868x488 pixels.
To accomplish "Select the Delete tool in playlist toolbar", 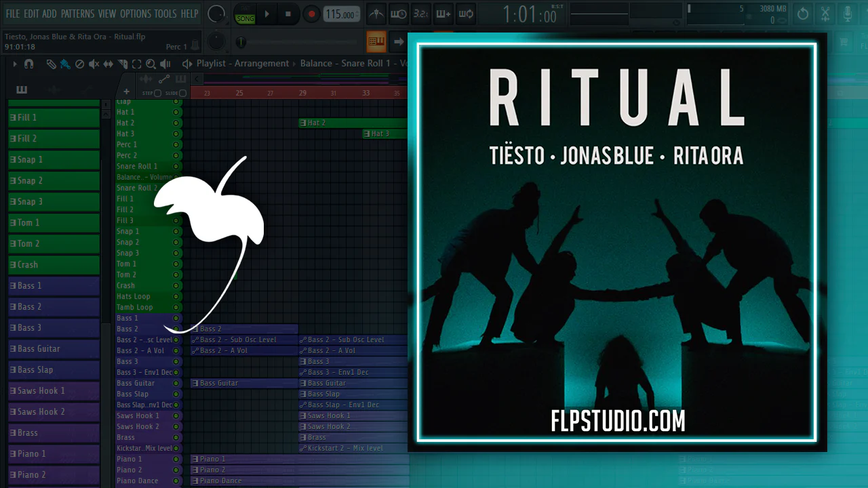I will tap(79, 64).
